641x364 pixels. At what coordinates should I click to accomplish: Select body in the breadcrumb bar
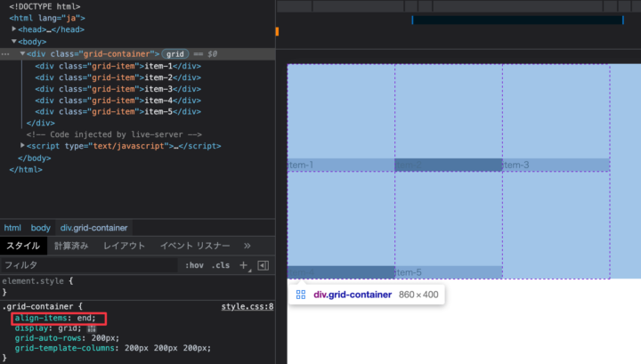click(40, 228)
